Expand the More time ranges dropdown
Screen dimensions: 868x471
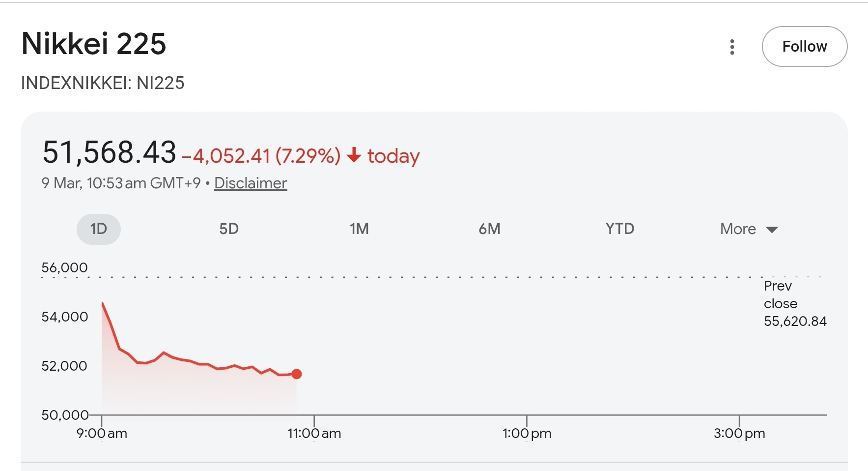tap(749, 229)
